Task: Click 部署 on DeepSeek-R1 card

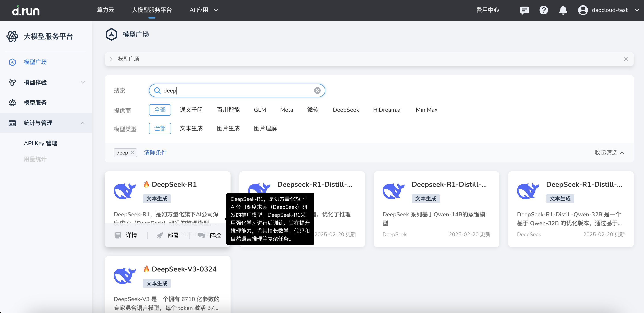Action: click(x=173, y=235)
